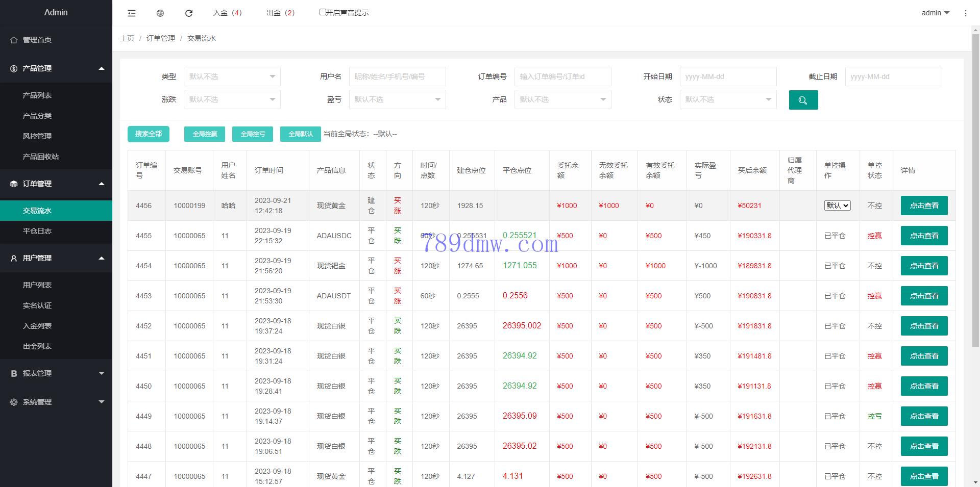Expand the 报表管理 sidebar section
The image size is (980, 487).
click(56, 373)
